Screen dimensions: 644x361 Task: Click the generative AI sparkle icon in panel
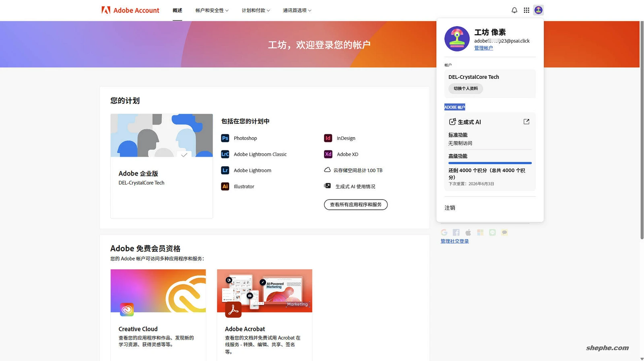(452, 121)
